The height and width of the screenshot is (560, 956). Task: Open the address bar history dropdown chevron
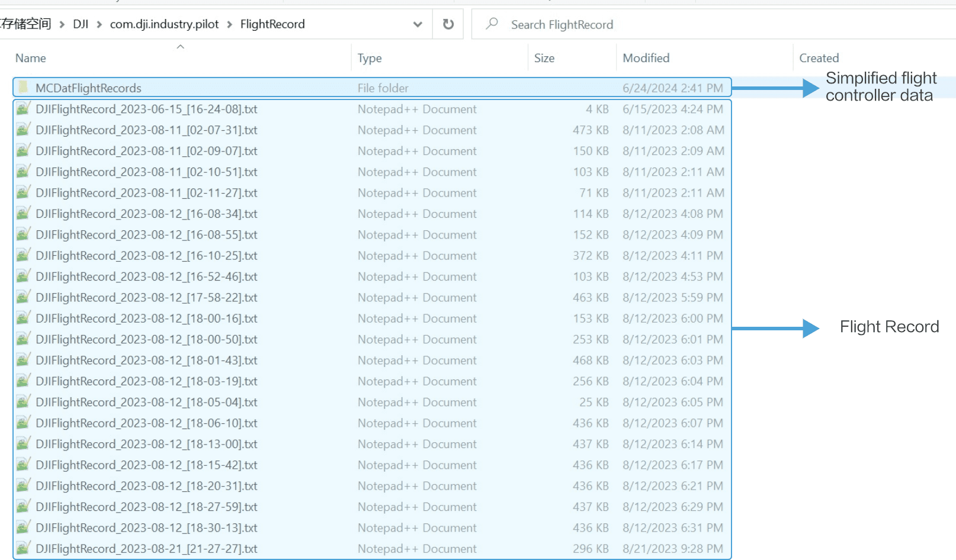tap(418, 24)
